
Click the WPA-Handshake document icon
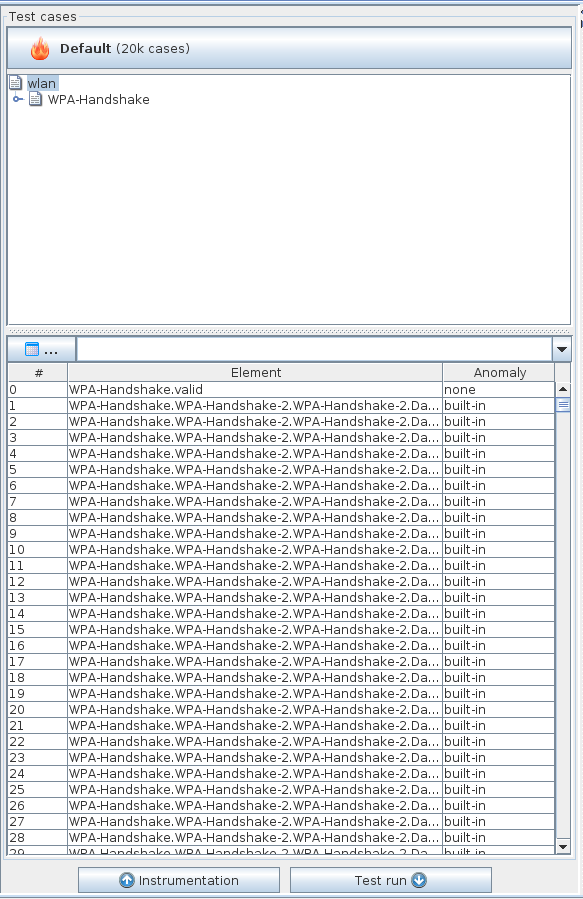[36, 99]
